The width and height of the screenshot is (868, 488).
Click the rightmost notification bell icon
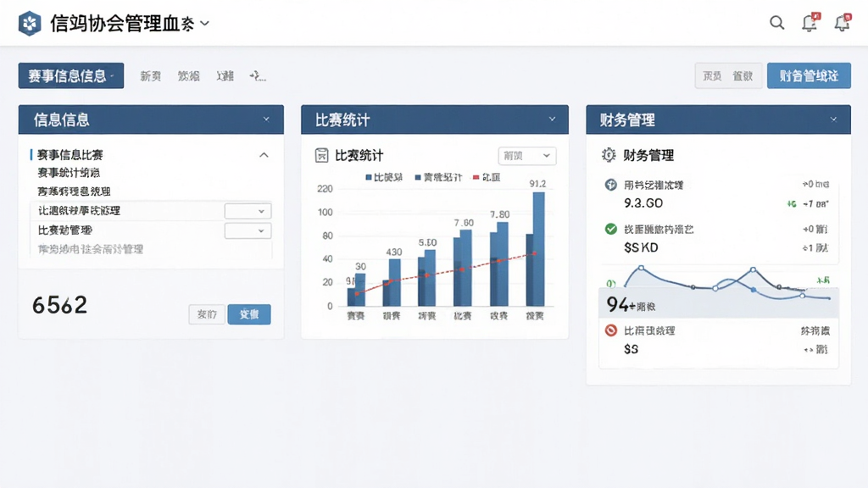(843, 23)
